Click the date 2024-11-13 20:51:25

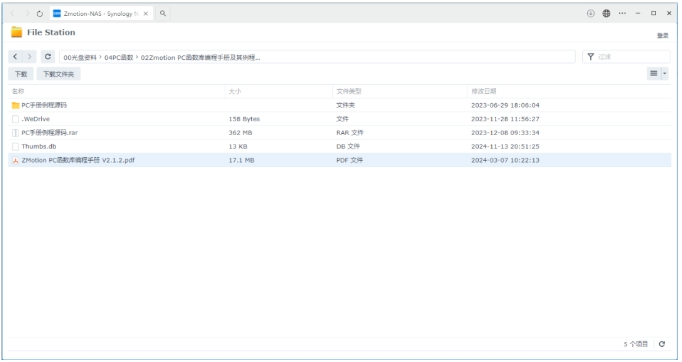pos(505,147)
